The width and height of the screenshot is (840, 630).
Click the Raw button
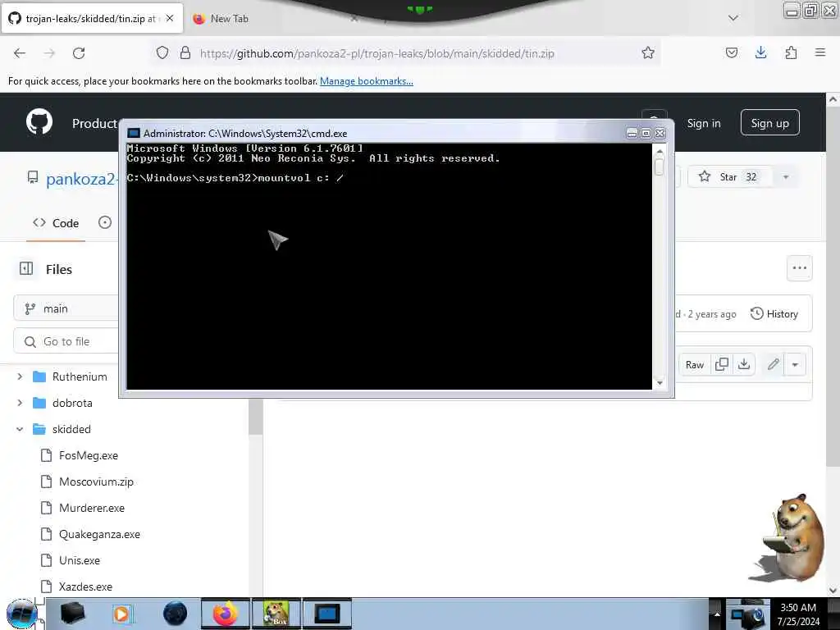(x=694, y=364)
